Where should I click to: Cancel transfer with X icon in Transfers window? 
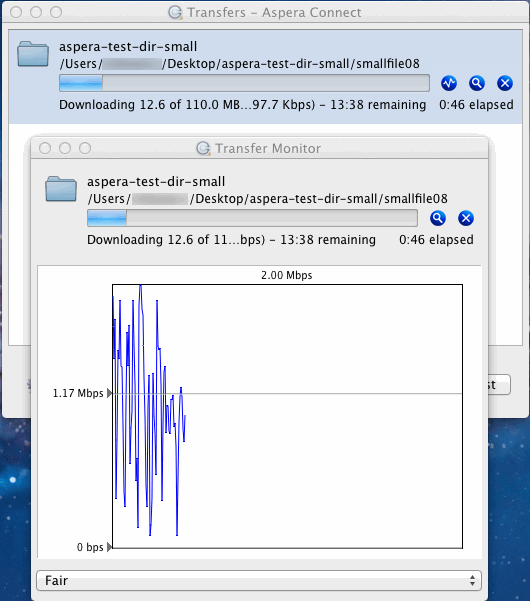pyautogui.click(x=505, y=83)
